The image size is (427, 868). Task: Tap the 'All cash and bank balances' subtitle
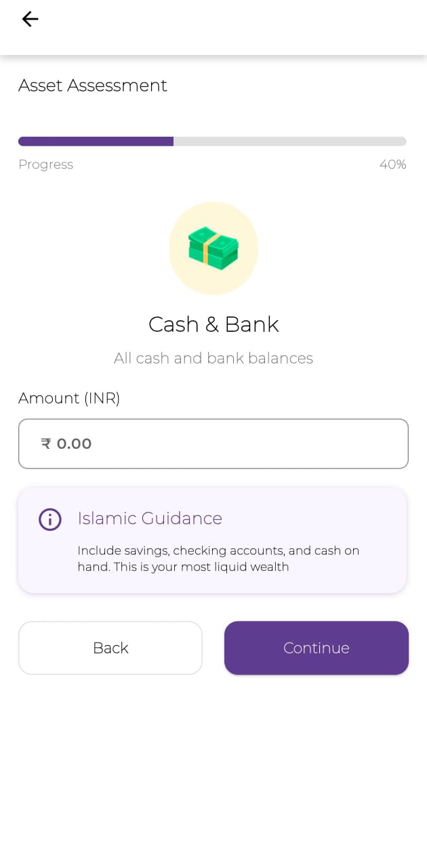(x=213, y=358)
